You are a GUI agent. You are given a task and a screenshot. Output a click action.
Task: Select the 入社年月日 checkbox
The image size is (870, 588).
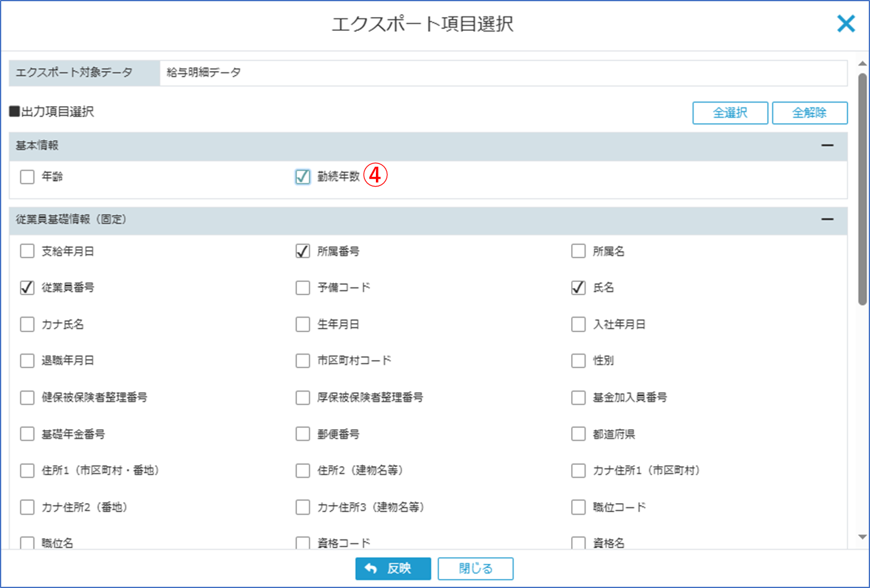point(578,324)
